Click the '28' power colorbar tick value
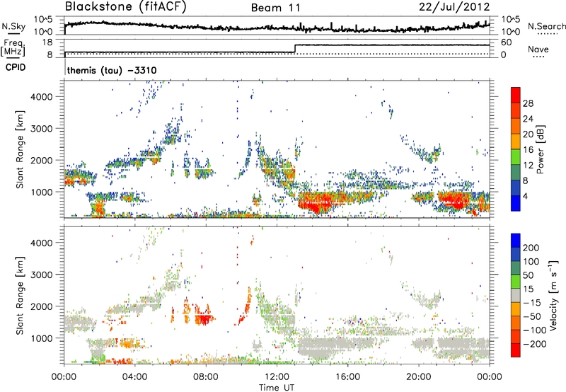This screenshot has width=566, height=392. pyautogui.click(x=528, y=103)
